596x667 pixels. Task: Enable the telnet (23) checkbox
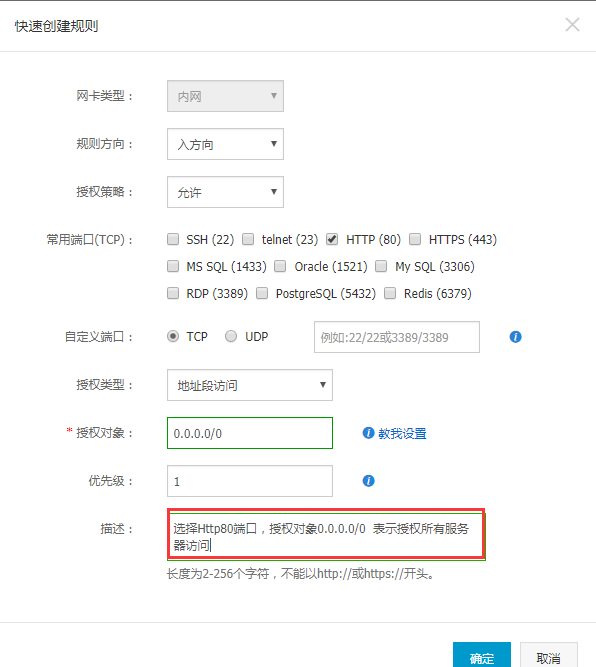click(248, 239)
